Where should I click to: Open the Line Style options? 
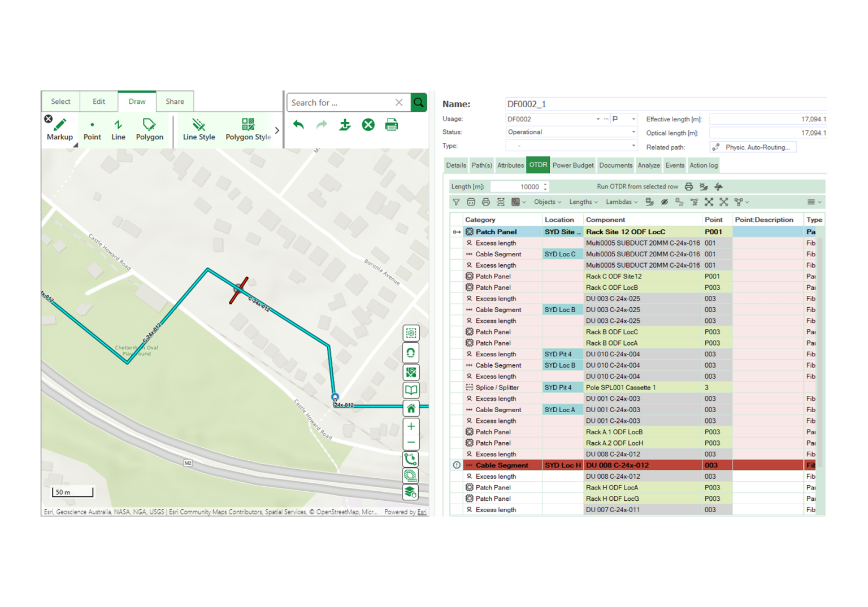click(199, 129)
